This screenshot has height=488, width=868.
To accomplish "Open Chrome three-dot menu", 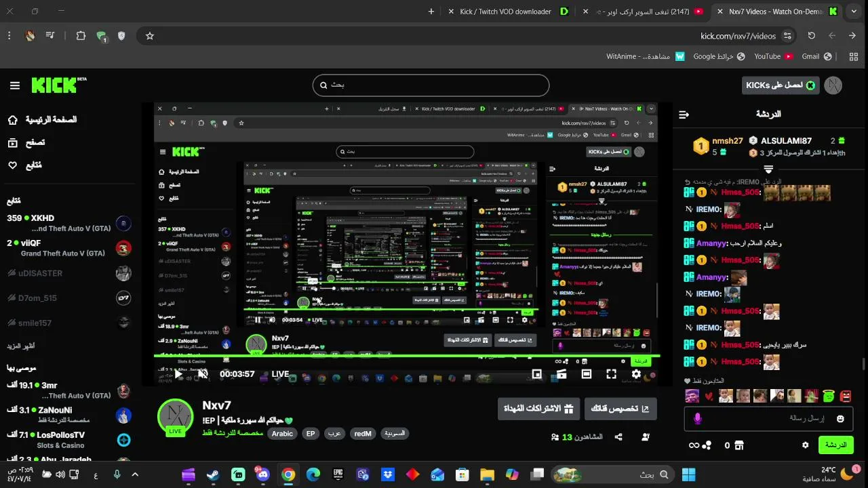I will [9, 36].
